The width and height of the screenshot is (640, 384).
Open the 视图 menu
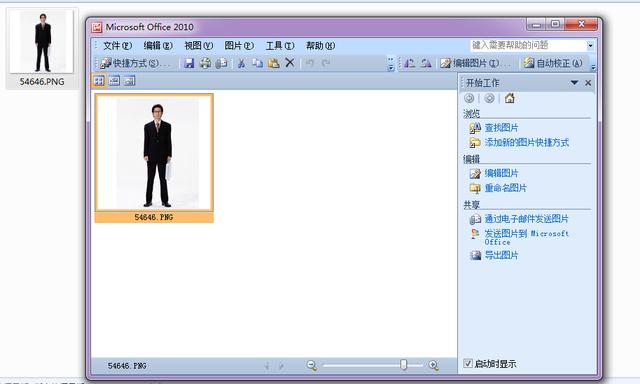coord(198,46)
